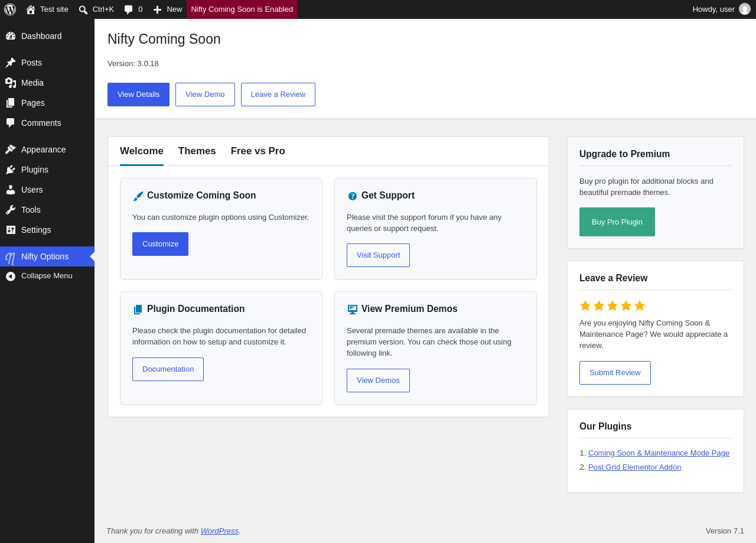Go to Plugins in the sidebar
This screenshot has height=543, width=756.
(x=47, y=170)
